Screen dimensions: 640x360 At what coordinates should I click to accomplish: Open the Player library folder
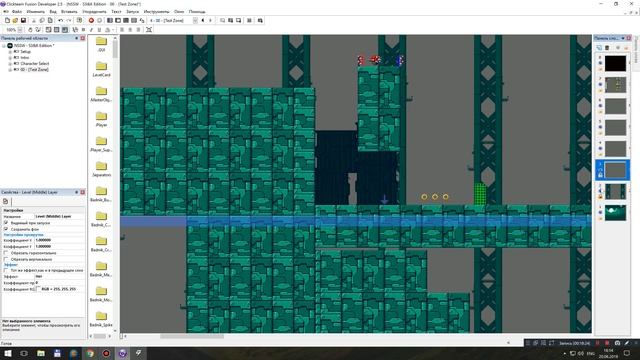point(101,119)
